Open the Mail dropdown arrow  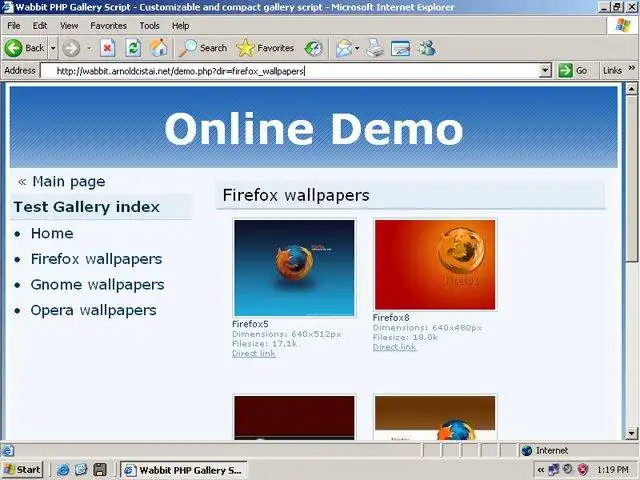click(x=357, y=48)
